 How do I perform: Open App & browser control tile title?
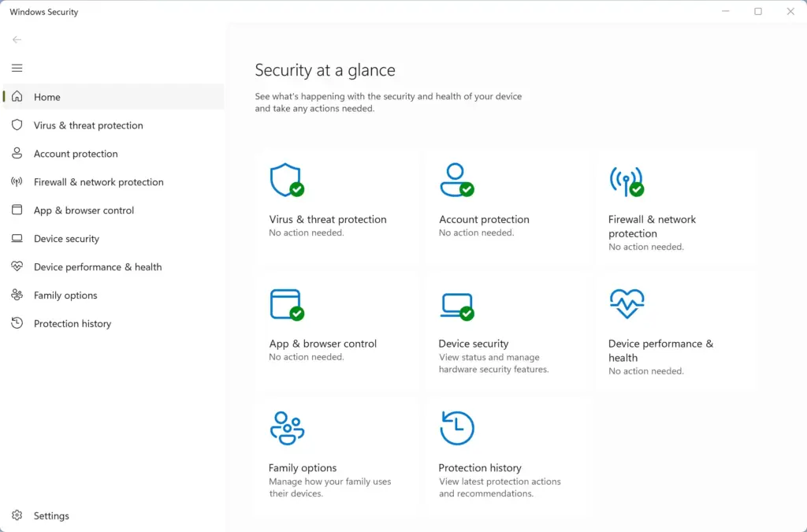click(x=322, y=343)
